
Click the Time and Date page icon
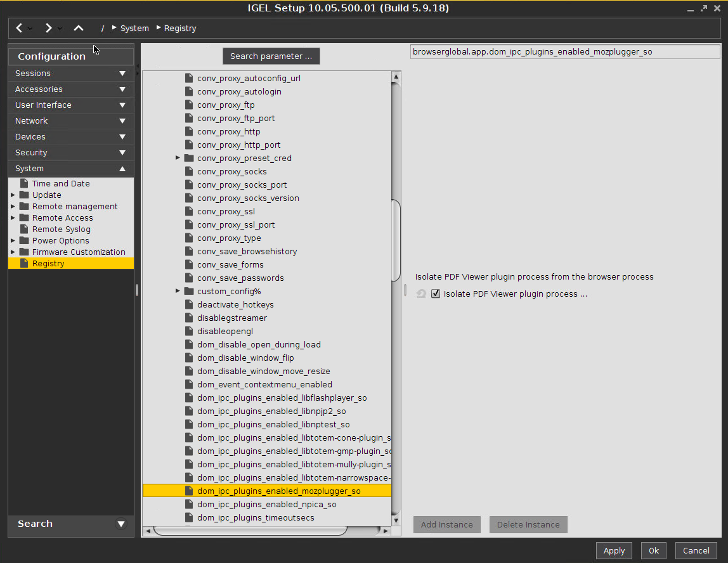[24, 183]
